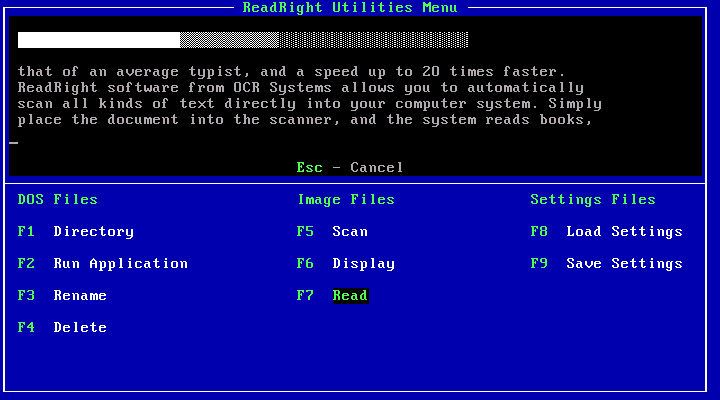Click the Settings Files heading
This screenshot has height=400, width=720.
point(593,200)
